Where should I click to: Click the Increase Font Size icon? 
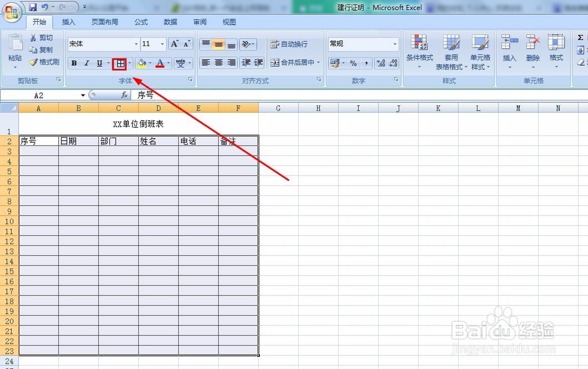coord(173,42)
